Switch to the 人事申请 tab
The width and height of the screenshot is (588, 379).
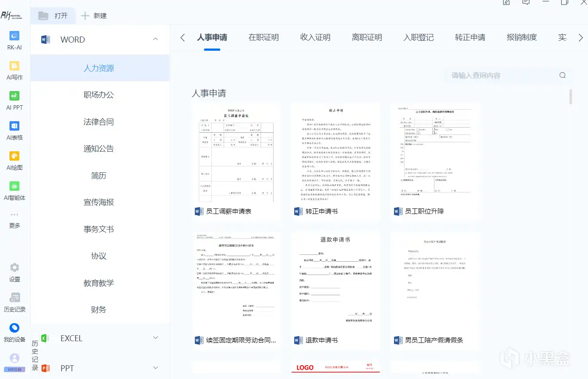click(212, 37)
